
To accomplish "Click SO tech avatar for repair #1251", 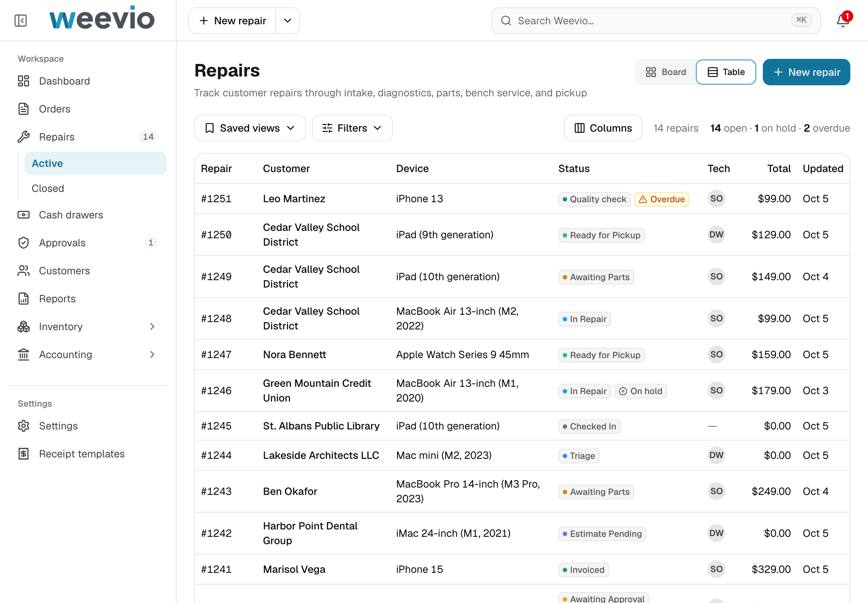I will (x=716, y=199).
